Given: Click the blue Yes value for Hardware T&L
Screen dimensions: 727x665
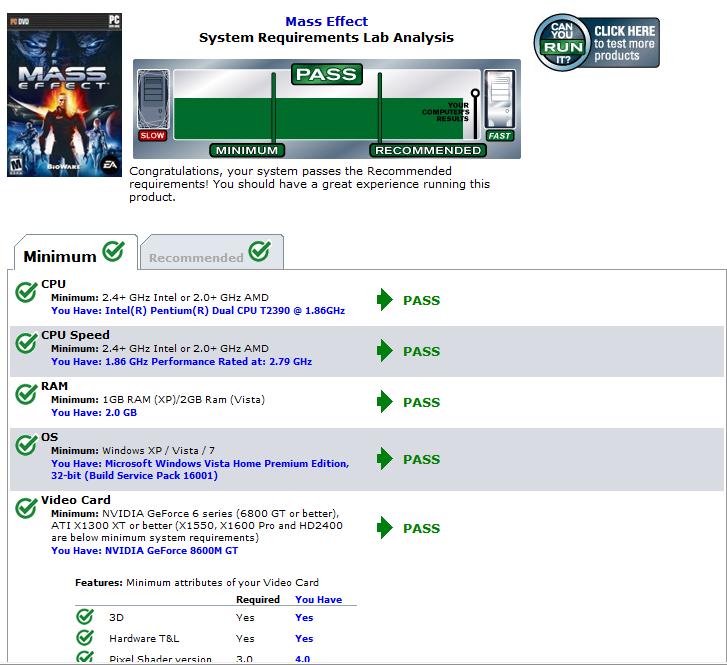Looking at the screenshot, I should pos(304,639).
